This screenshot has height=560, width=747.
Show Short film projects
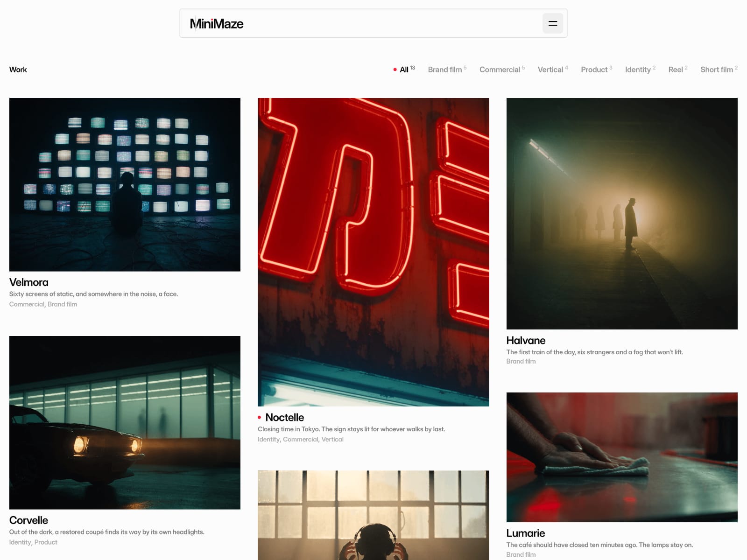coord(719,70)
